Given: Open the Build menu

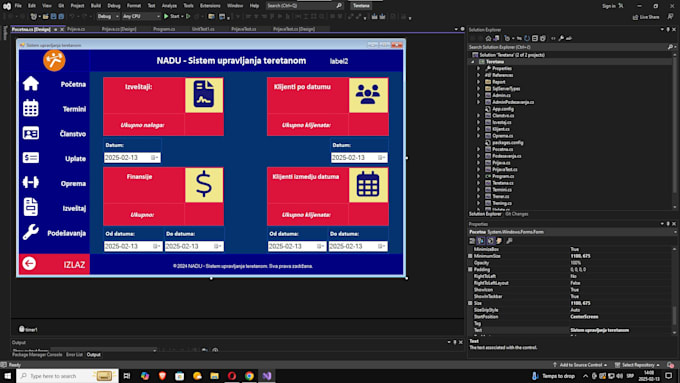Looking at the screenshot, I should tap(96, 6).
